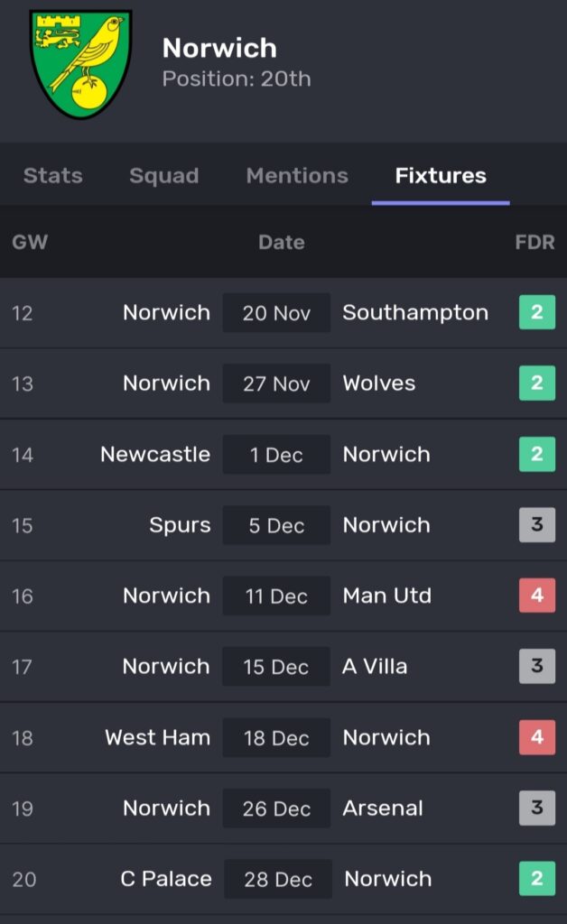Screen dimensions: 567x924
Task: Open Southampton opponent in gameweek 12
Action: coord(415,313)
